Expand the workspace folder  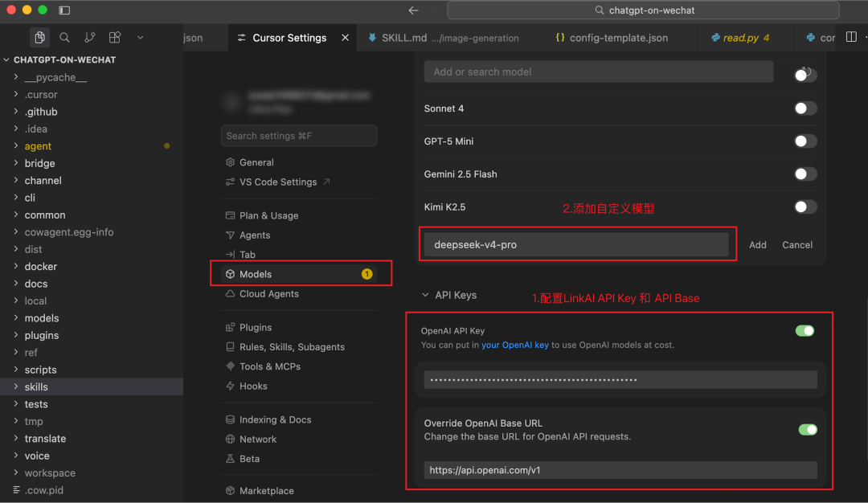tap(16, 472)
